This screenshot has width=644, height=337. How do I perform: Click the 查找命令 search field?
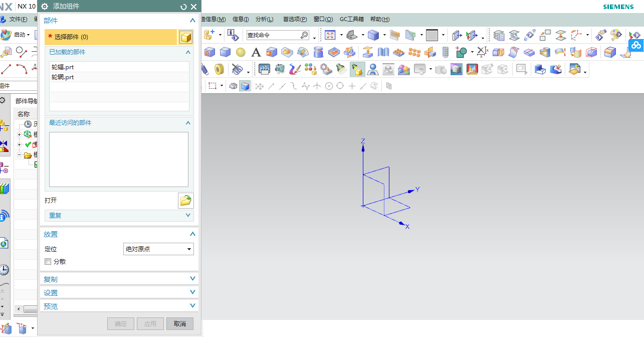click(x=274, y=35)
